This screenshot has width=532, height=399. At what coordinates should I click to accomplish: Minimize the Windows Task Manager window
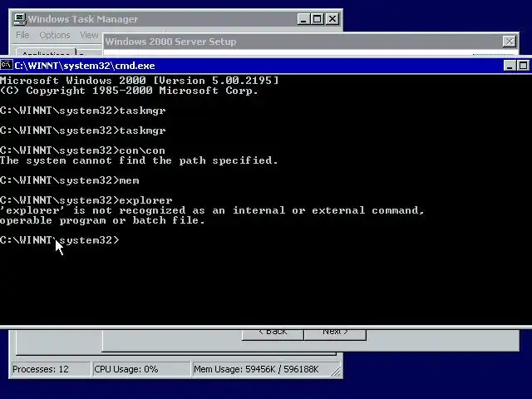(x=303, y=19)
